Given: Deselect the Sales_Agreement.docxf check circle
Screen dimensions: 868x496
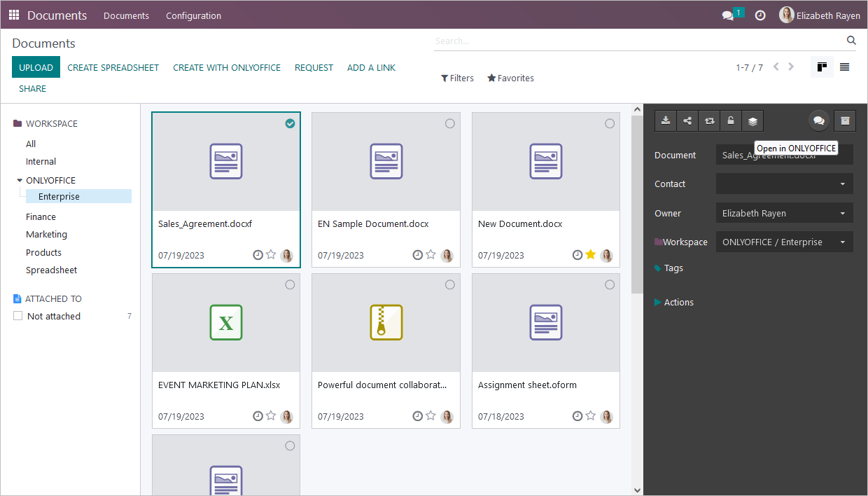Looking at the screenshot, I should point(290,123).
